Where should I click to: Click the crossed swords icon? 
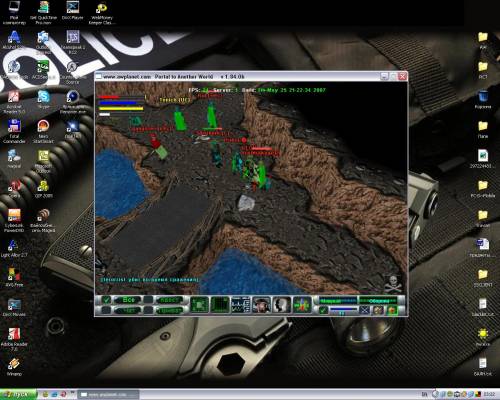point(364,310)
